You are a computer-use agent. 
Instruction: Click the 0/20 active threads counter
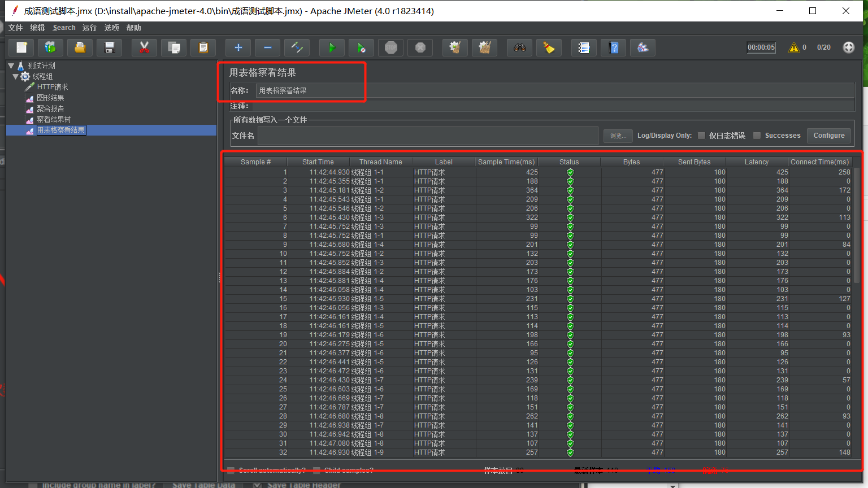[x=824, y=47]
